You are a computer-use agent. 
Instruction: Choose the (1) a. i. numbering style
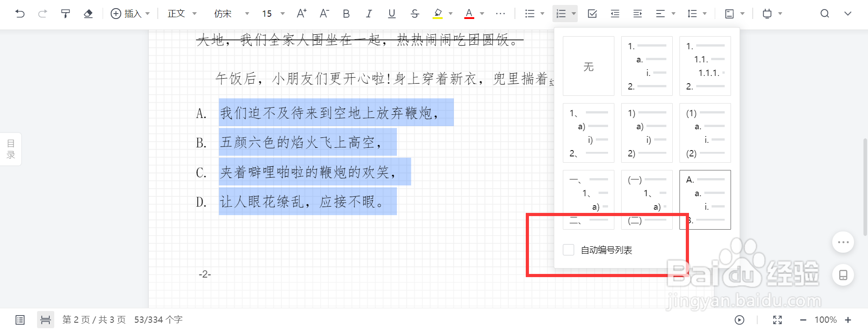[x=705, y=133]
